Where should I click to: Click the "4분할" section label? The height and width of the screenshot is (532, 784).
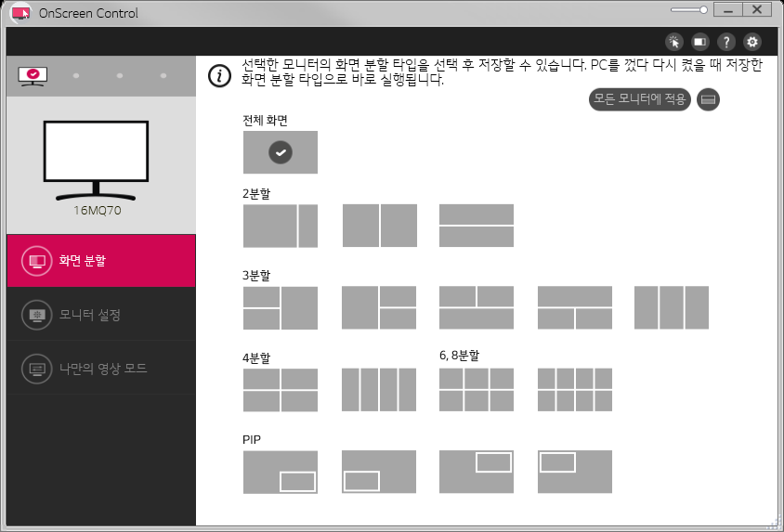[x=256, y=357]
